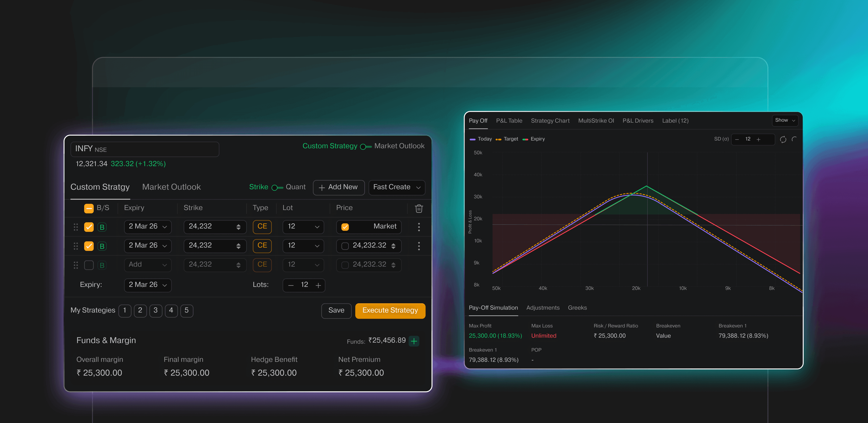Adjust strike stepper arrows in first row
The width and height of the screenshot is (868, 423).
pos(239,227)
